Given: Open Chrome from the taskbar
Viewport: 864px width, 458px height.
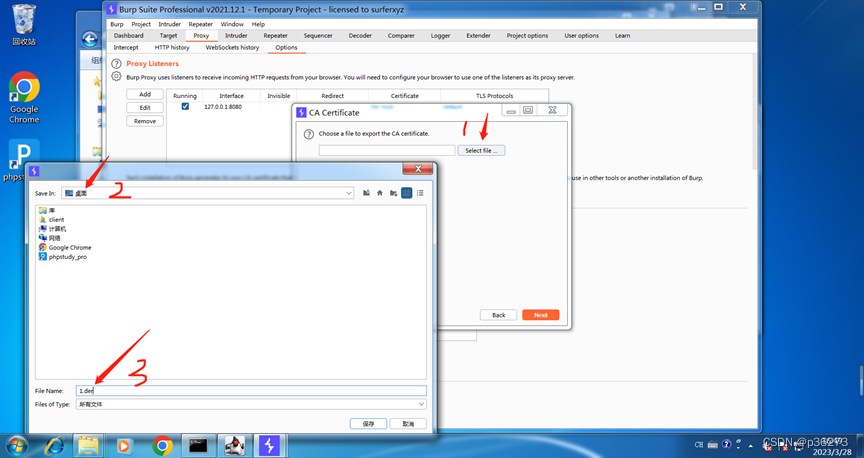Looking at the screenshot, I should (162, 445).
